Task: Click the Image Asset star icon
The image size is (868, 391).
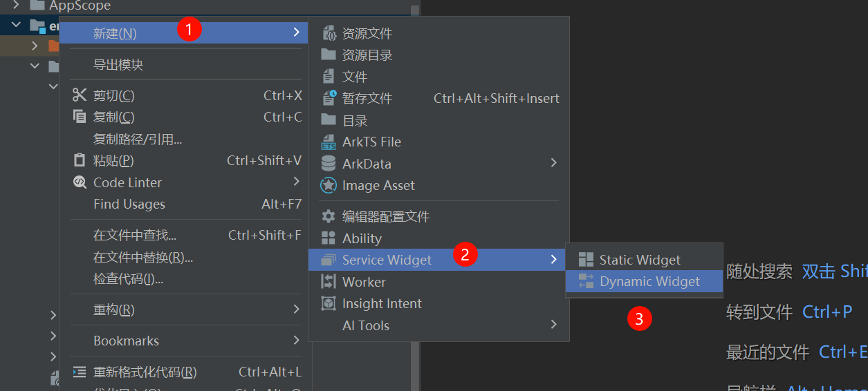Action: (x=329, y=185)
